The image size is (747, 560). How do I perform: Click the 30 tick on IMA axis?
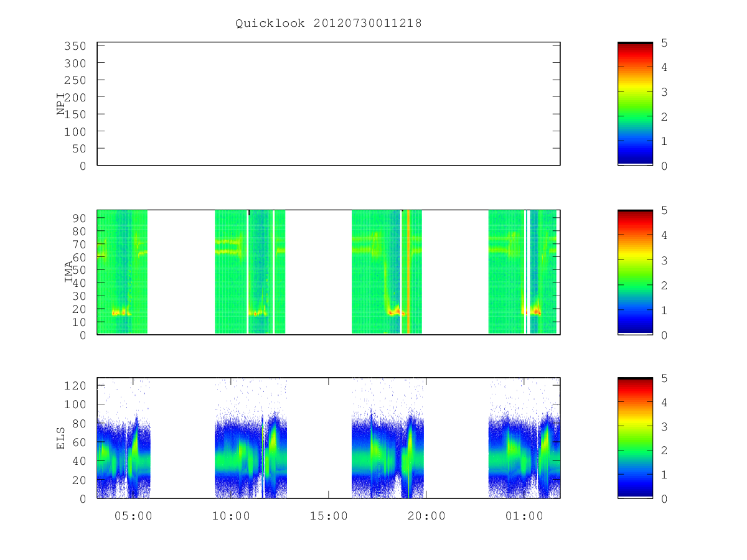(x=80, y=296)
